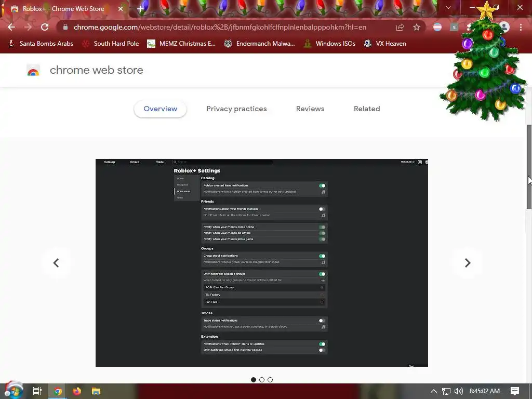Click the Chrome icon in the taskbar
Image resolution: width=532 pixels, height=399 pixels.
pyautogui.click(x=58, y=391)
